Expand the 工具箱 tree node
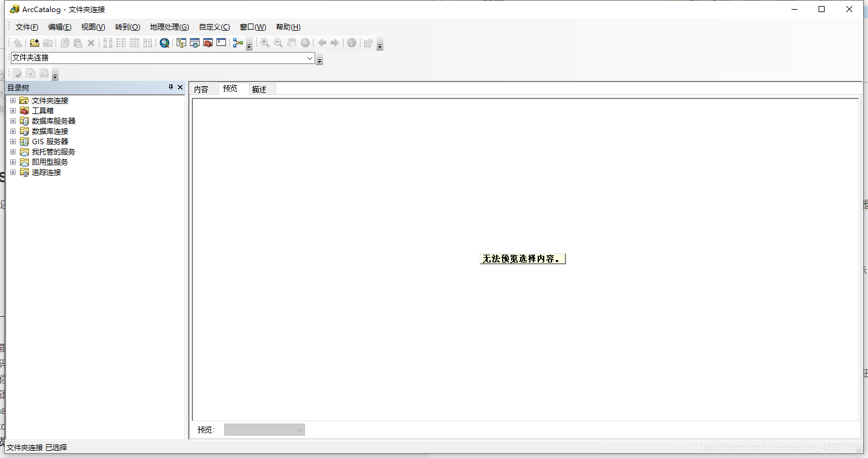Screen dimensions: 868x458 click(13, 110)
